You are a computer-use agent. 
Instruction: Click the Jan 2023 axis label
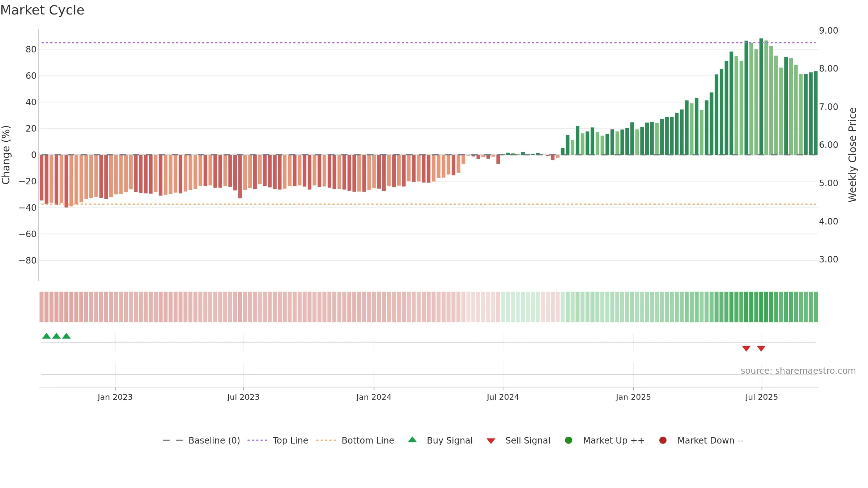coord(115,397)
